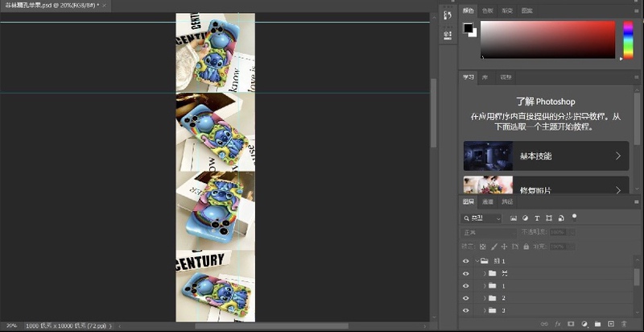This screenshot has height=332, width=644.
Task: Open layer filter type dropdown
Action: (x=481, y=218)
